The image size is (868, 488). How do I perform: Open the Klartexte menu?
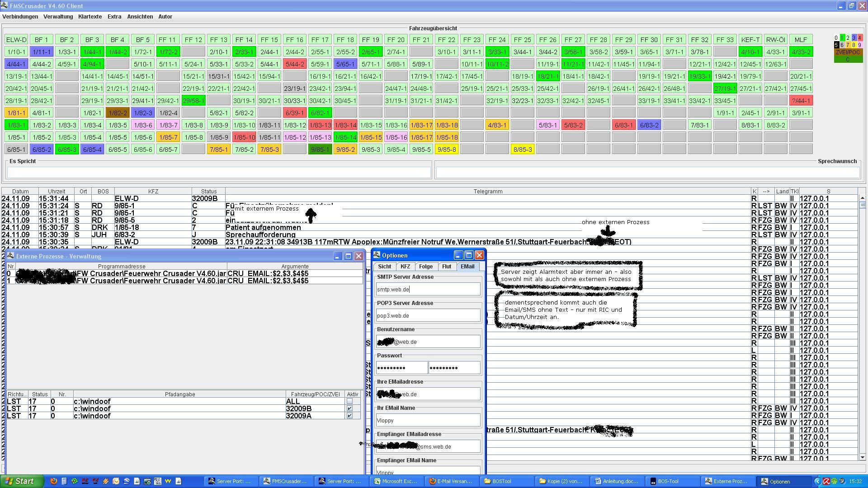(90, 17)
